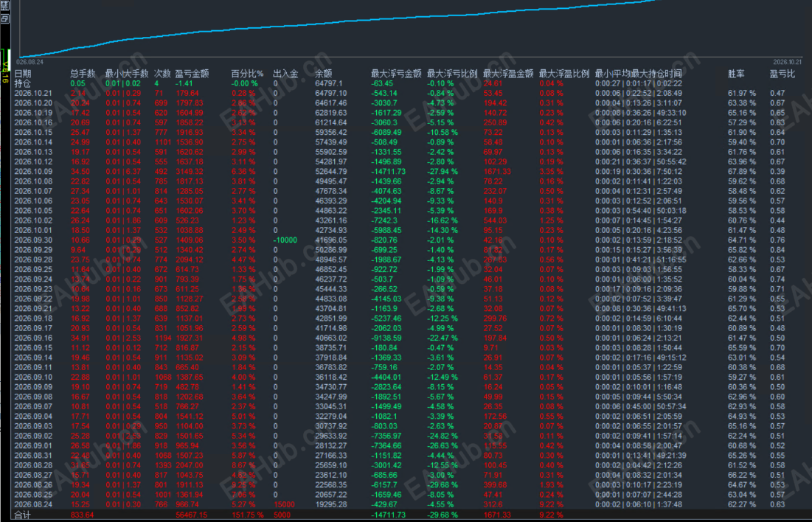The image size is (812, 522).
Task: Click the 出入金 column header
Action: (x=285, y=74)
